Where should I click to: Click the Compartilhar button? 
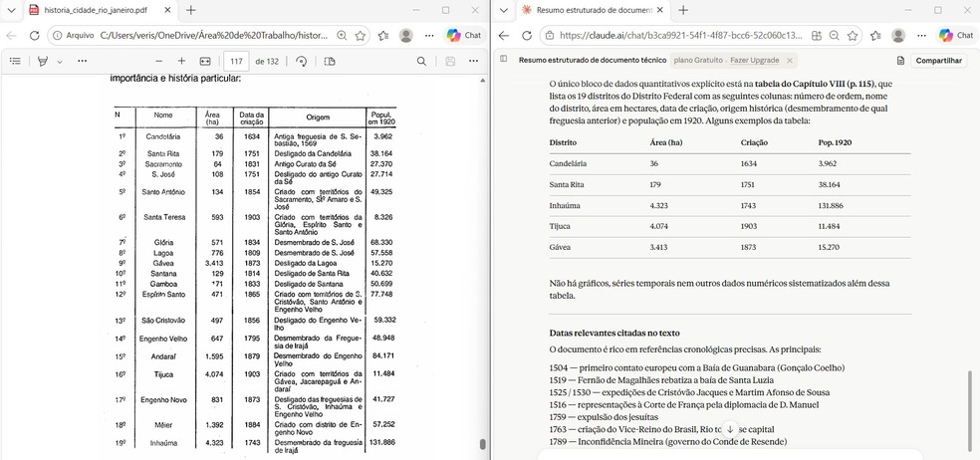point(939,61)
